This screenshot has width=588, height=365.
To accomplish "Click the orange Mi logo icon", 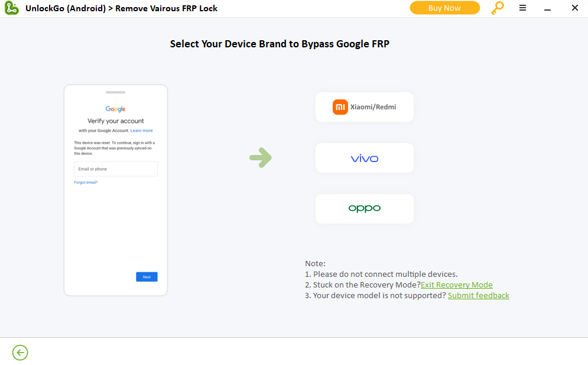I will point(340,107).
